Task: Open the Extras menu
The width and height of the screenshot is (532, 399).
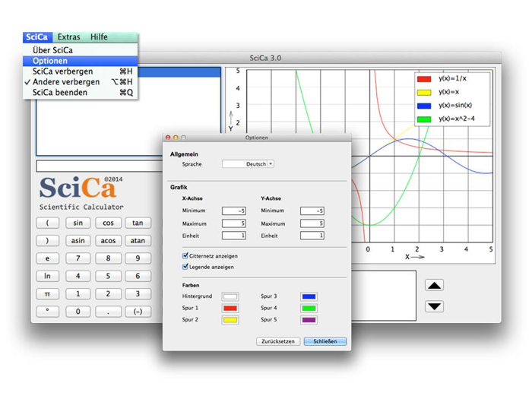Action: pyautogui.click(x=69, y=37)
